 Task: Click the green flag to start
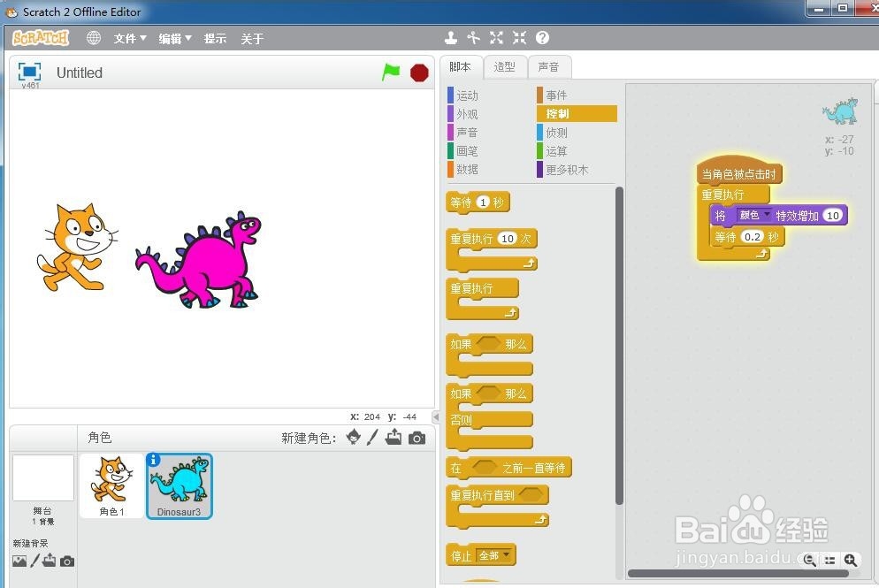tap(391, 73)
